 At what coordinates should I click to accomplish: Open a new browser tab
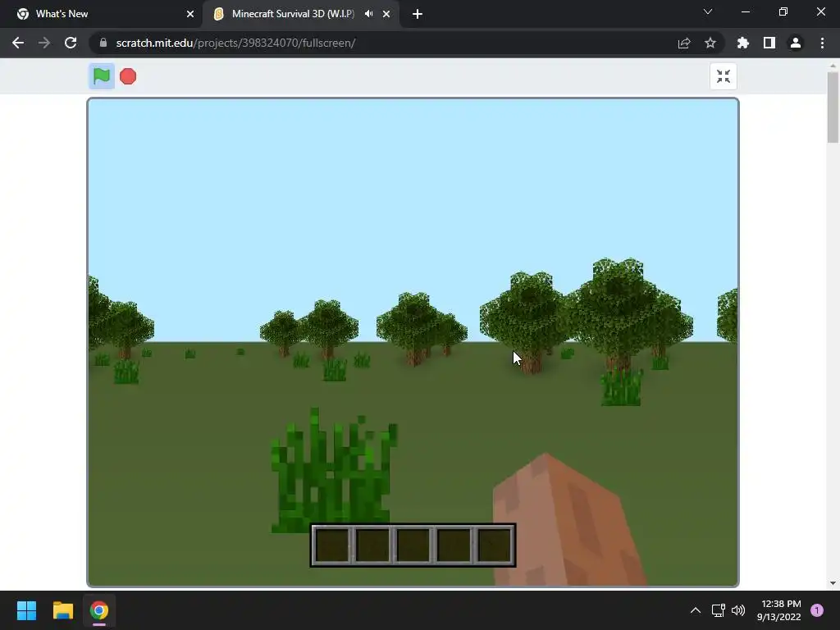coord(418,14)
